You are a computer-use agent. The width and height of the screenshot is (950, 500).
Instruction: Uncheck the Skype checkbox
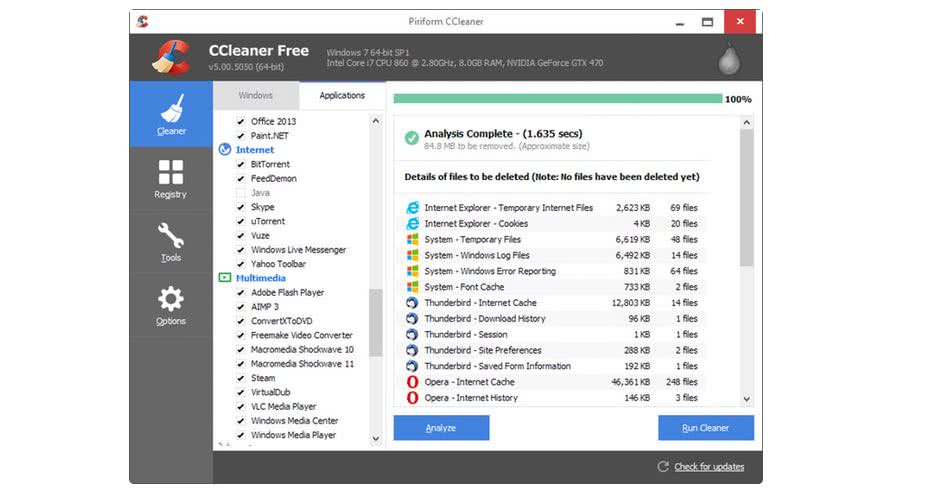point(241,207)
